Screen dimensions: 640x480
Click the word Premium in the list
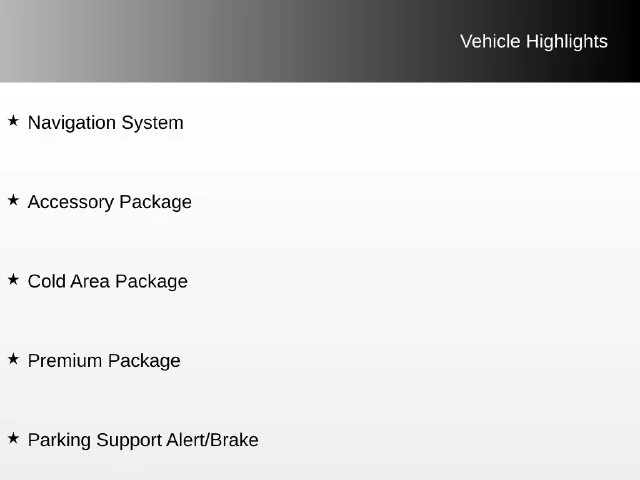[65, 361]
